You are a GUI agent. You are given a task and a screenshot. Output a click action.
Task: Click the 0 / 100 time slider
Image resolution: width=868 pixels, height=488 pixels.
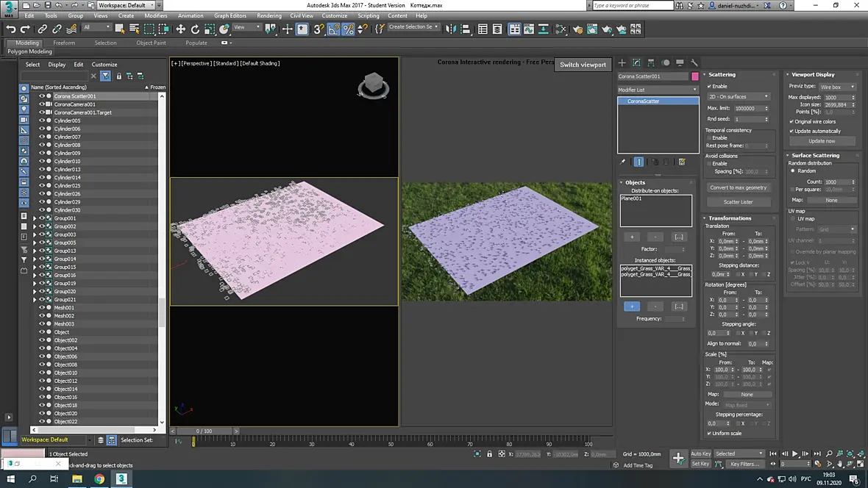204,431
